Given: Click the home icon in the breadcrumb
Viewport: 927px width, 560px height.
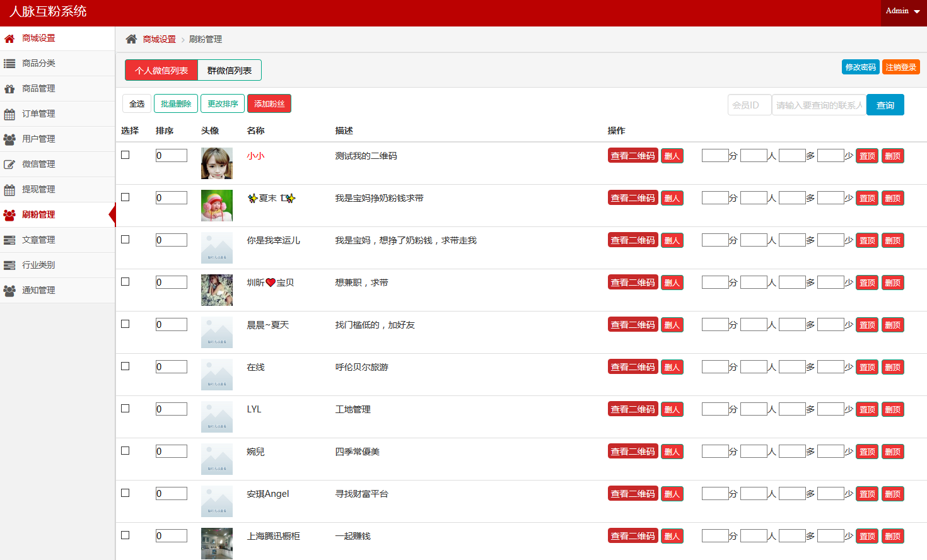Looking at the screenshot, I should [131, 39].
